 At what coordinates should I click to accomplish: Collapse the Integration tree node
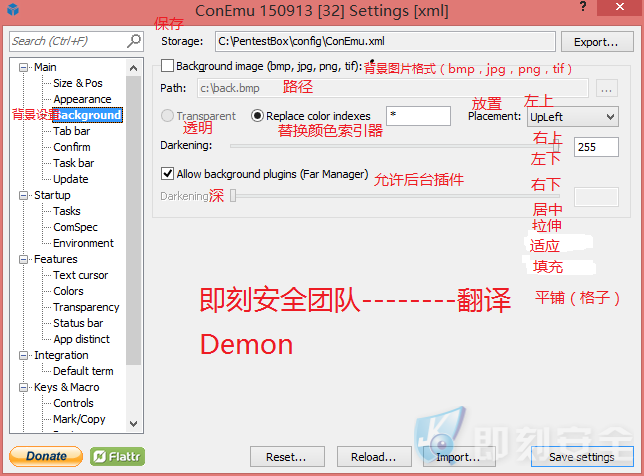point(23,355)
